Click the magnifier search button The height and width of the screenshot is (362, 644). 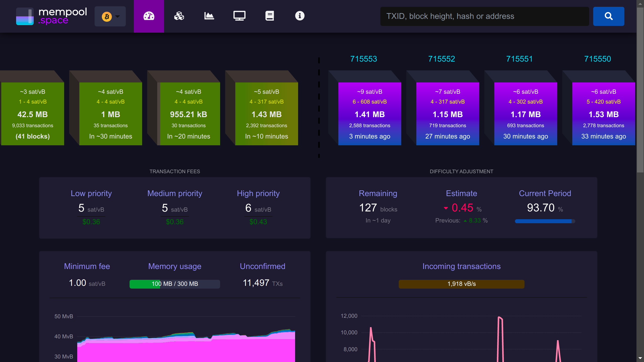pos(609,16)
